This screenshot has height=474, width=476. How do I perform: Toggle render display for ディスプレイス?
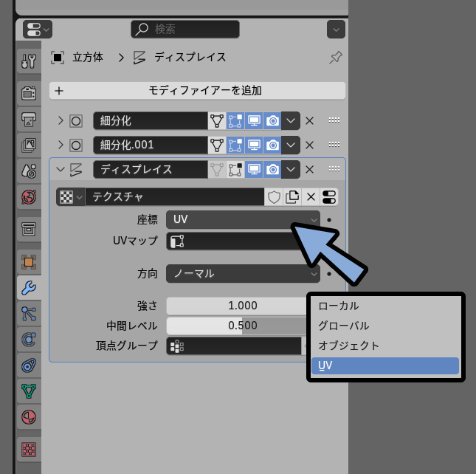click(272, 169)
